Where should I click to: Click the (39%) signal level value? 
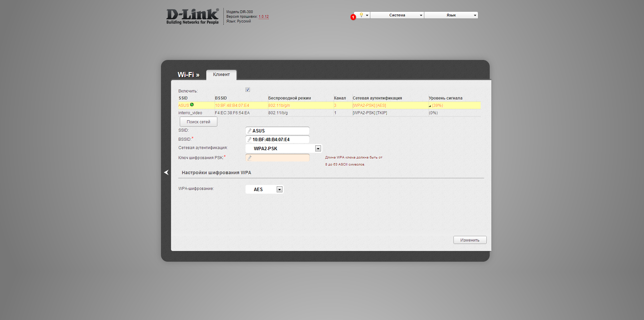tap(437, 106)
